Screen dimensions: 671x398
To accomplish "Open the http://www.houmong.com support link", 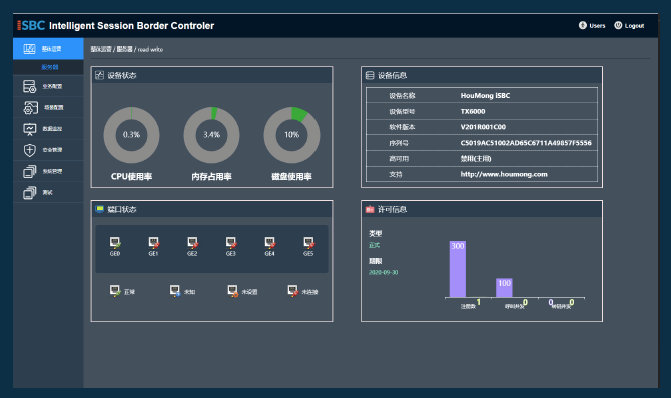I will pyautogui.click(x=504, y=174).
